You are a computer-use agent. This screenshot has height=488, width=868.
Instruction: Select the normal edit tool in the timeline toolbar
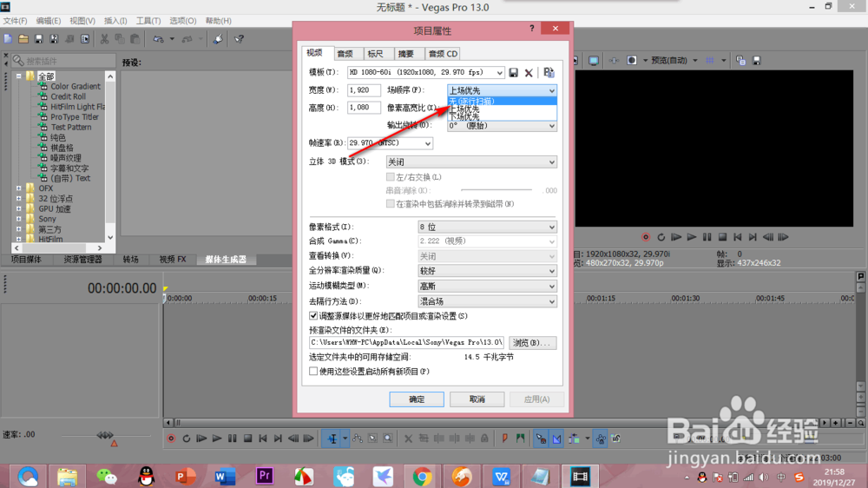(x=332, y=439)
